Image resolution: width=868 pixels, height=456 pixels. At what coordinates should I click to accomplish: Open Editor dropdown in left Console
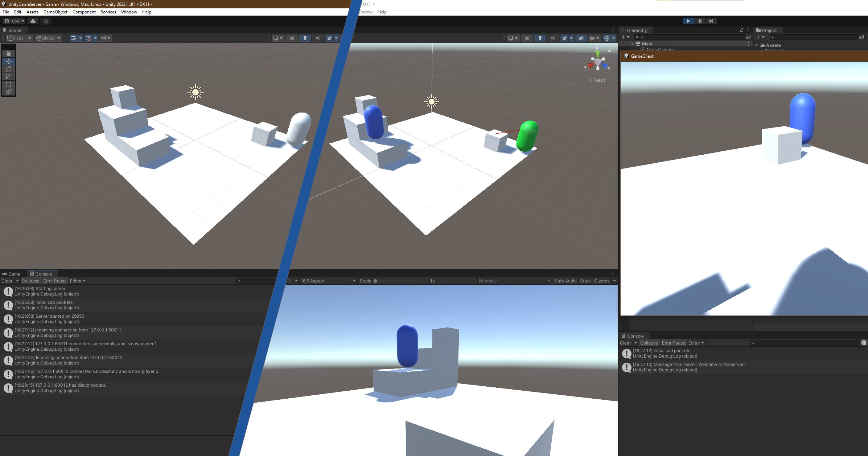[x=78, y=281]
